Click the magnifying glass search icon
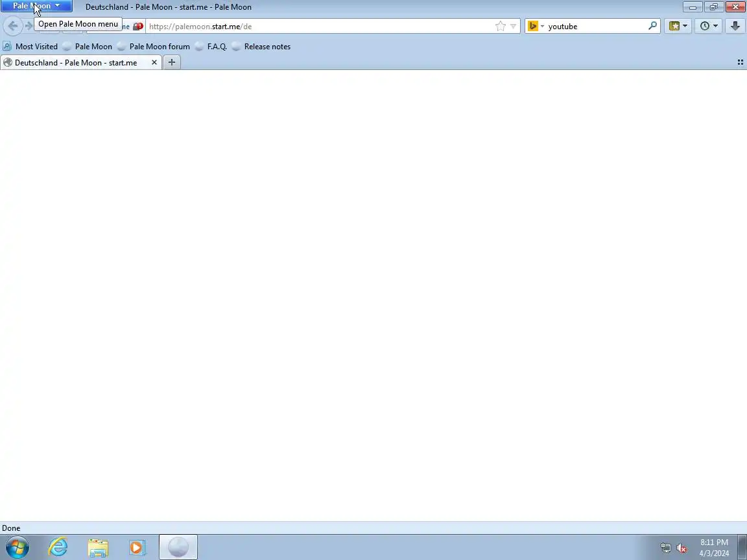Viewport: 747px width, 560px height. (653, 26)
